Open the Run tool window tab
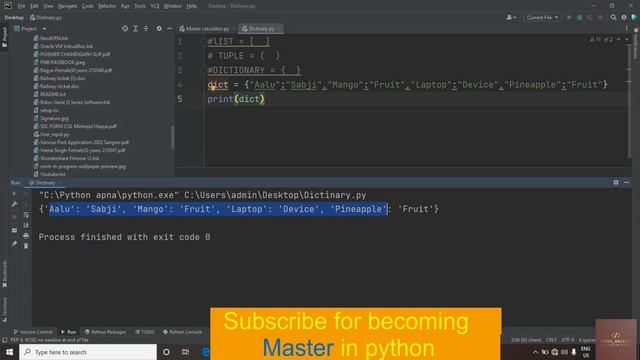 69,332
